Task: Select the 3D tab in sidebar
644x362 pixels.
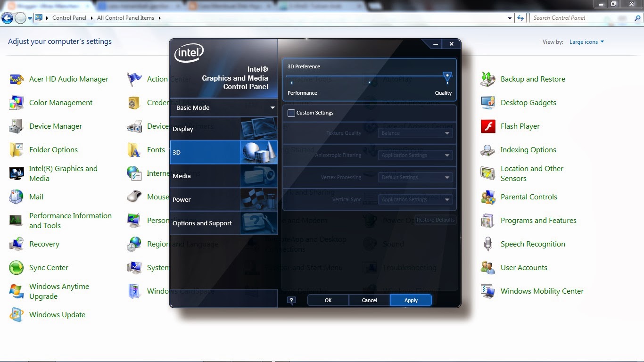Action: pos(176,152)
